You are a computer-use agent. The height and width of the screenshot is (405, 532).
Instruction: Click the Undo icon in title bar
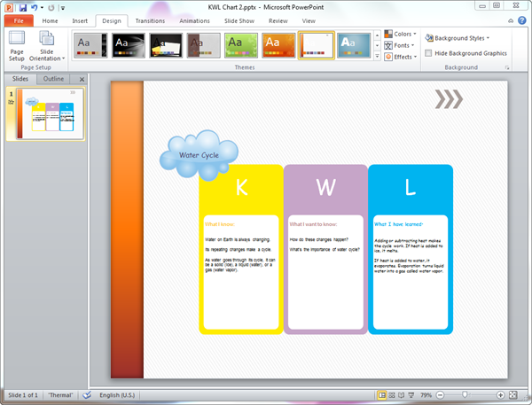(35, 6)
